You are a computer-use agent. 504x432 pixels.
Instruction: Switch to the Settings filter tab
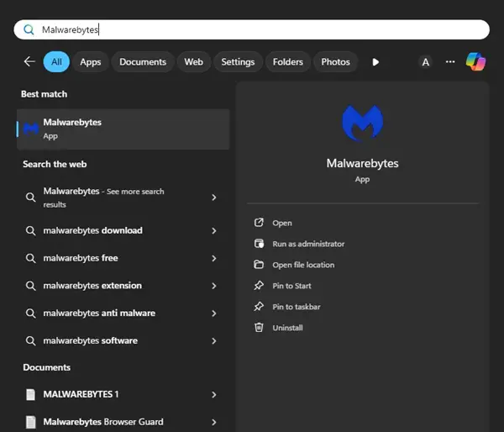[x=238, y=61]
